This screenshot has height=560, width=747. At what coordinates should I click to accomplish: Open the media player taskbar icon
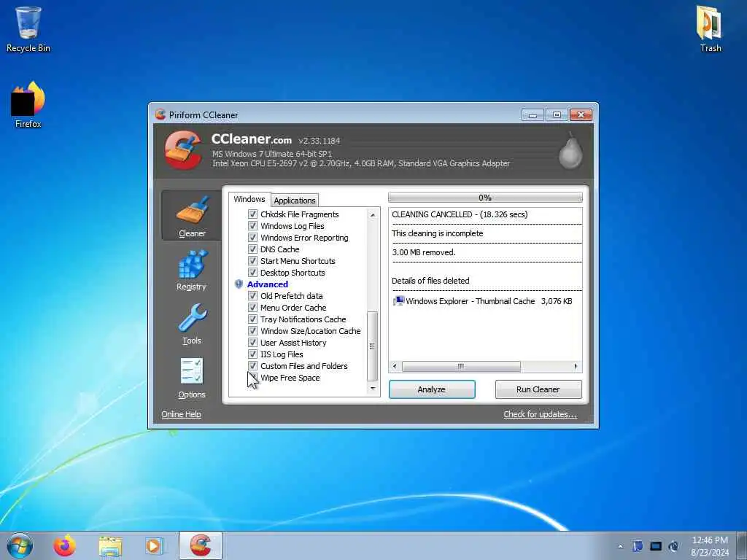click(154, 546)
